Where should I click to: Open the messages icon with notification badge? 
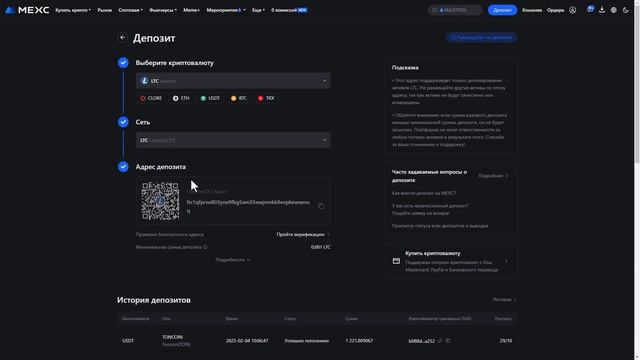[590, 9]
